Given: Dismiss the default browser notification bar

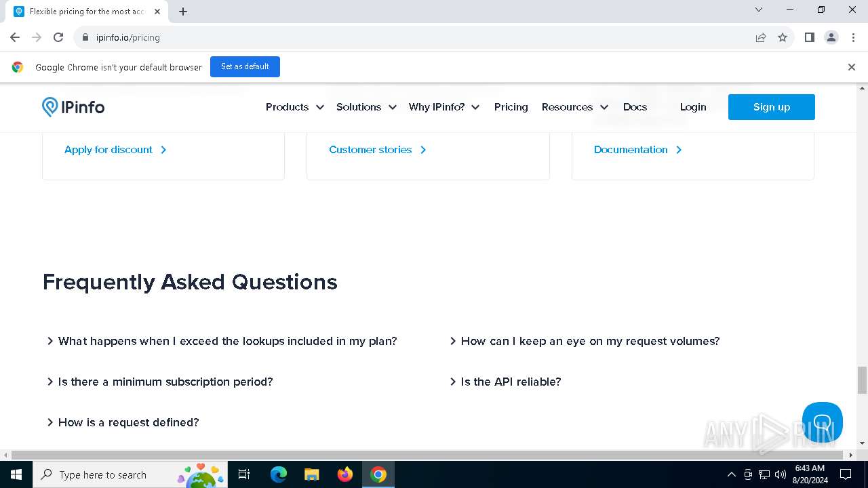Looking at the screenshot, I should coord(852,67).
